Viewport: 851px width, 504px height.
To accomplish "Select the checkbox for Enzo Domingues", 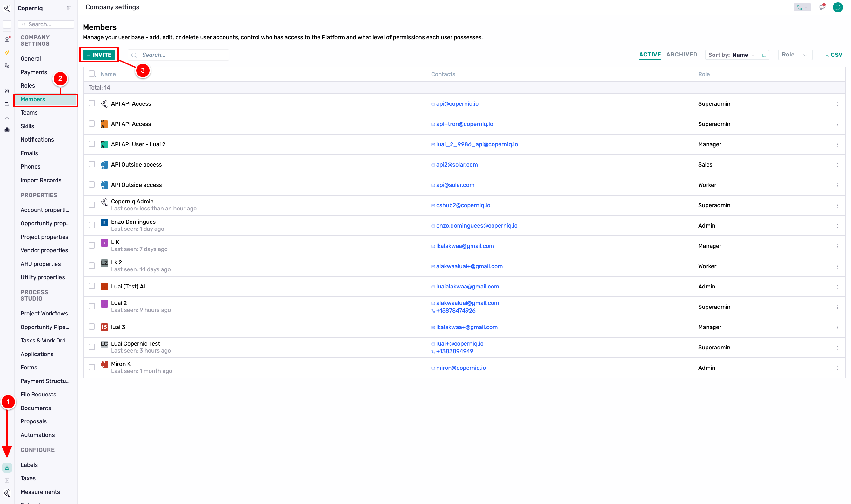I will coord(92,225).
